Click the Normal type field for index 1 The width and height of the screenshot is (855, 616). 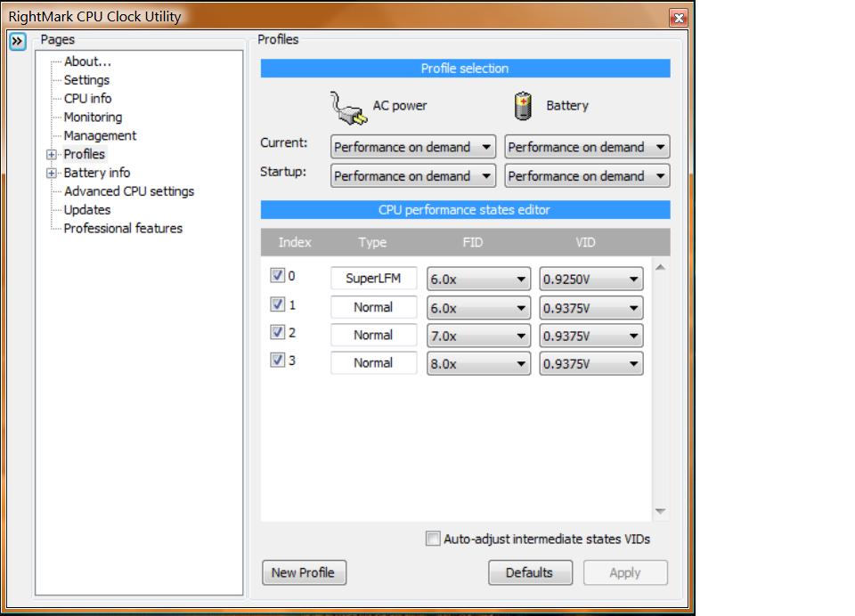(373, 307)
